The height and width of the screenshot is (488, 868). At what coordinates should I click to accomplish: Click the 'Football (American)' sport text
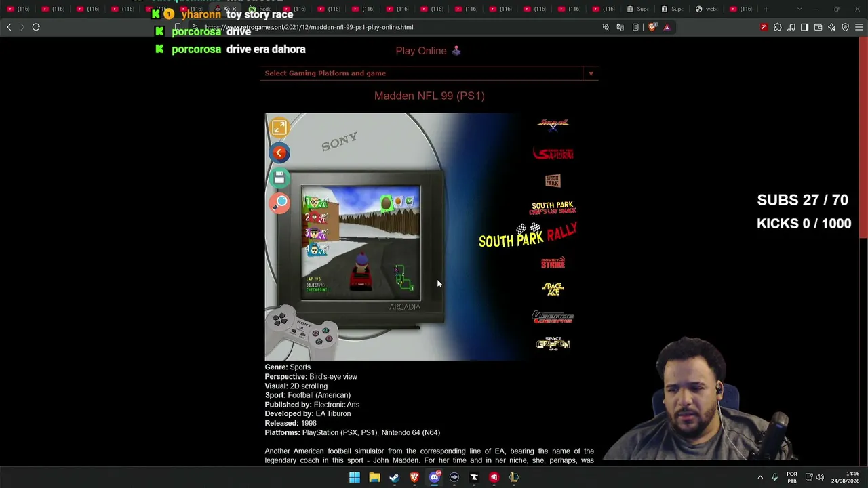tap(319, 395)
